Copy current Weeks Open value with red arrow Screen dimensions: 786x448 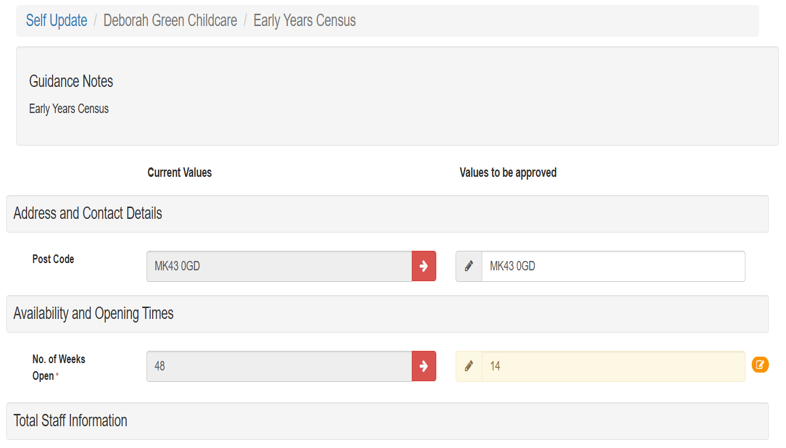tap(424, 366)
